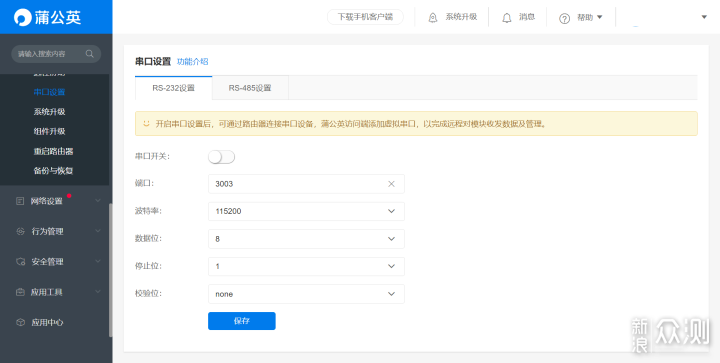Viewport: 720px width, 363px height.
Task: Open the 数据位 dropdown
Action: click(x=306, y=239)
